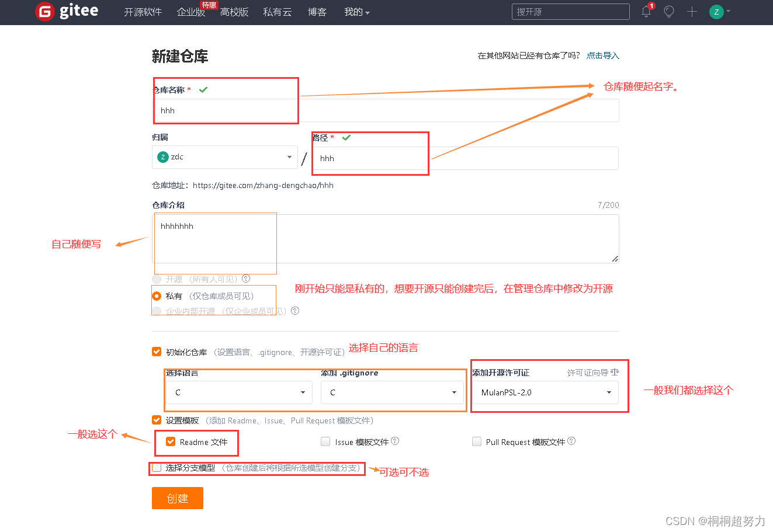Open 开源软件 in the navigation bar

[143, 12]
